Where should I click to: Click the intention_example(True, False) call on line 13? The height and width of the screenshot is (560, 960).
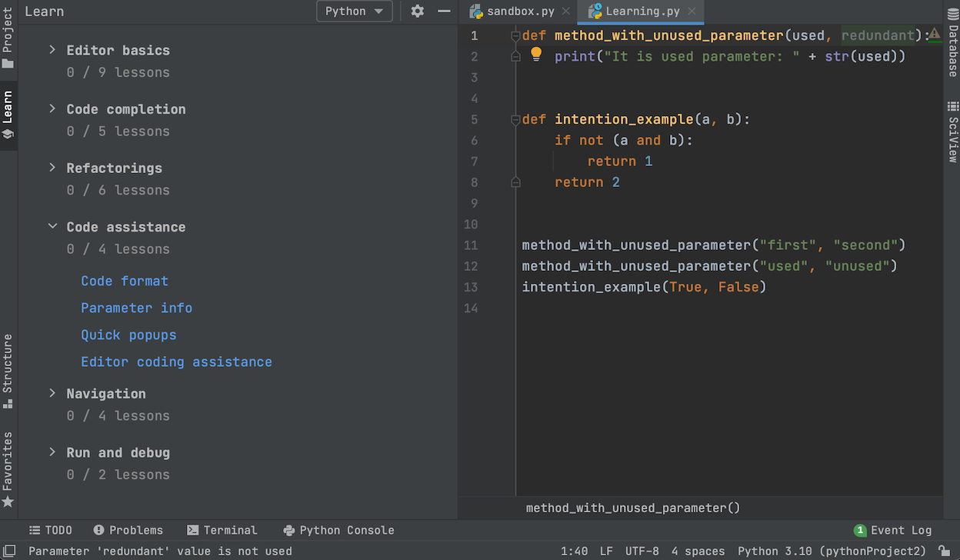click(x=645, y=287)
